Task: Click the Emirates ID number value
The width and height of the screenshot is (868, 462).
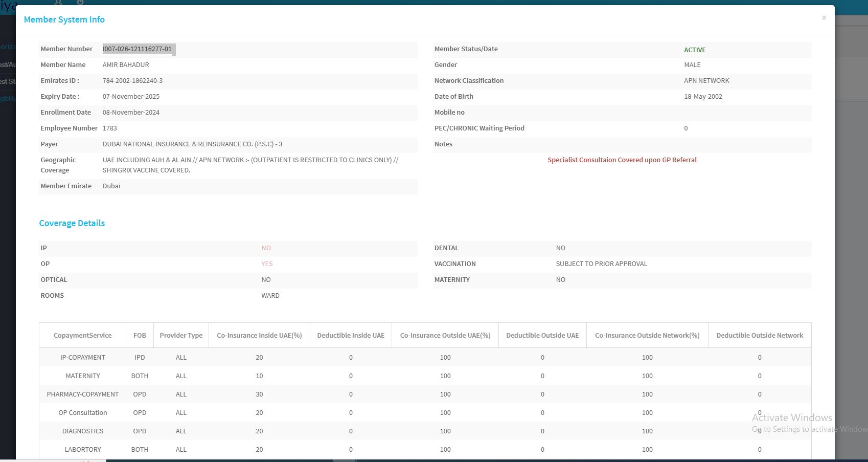Action: (132, 81)
